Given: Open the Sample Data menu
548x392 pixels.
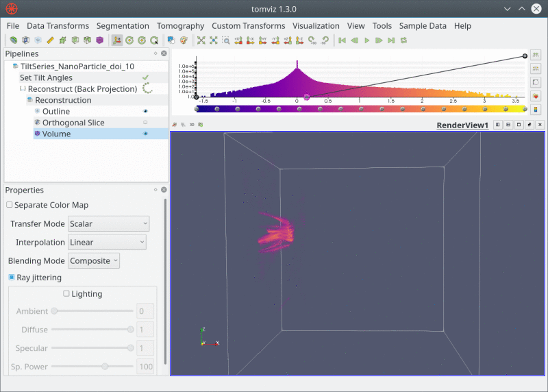Looking at the screenshot, I should (423, 26).
